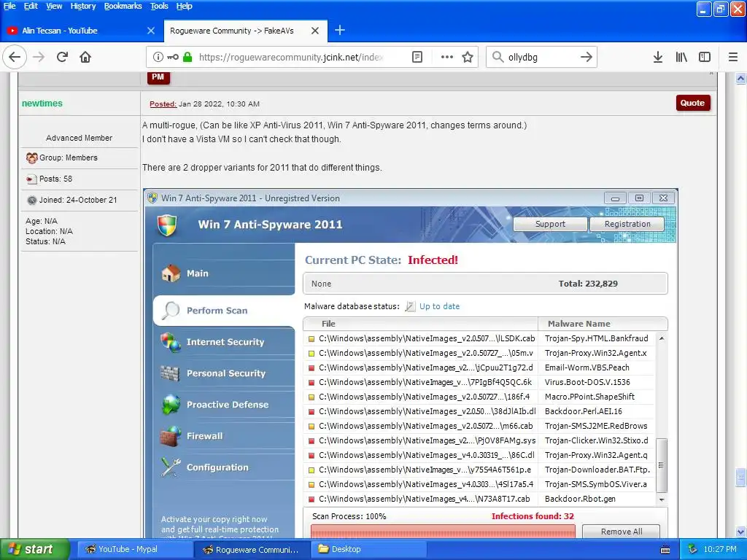Close the Rogueware Community tab
747x560 pixels.
coord(315,31)
